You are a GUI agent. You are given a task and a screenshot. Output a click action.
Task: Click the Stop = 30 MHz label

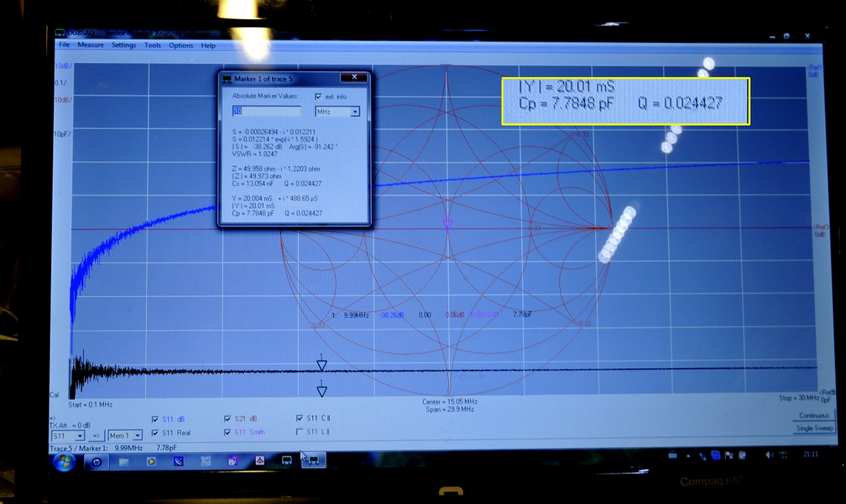pos(798,398)
